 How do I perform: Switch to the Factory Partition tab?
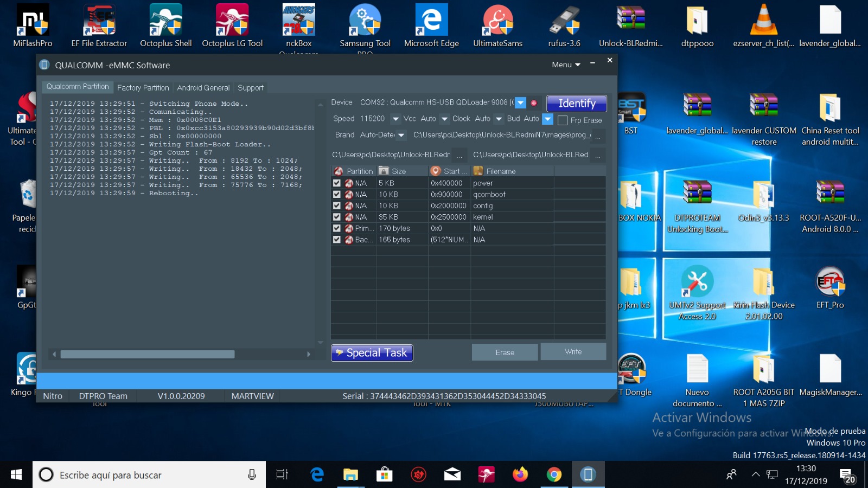point(143,88)
